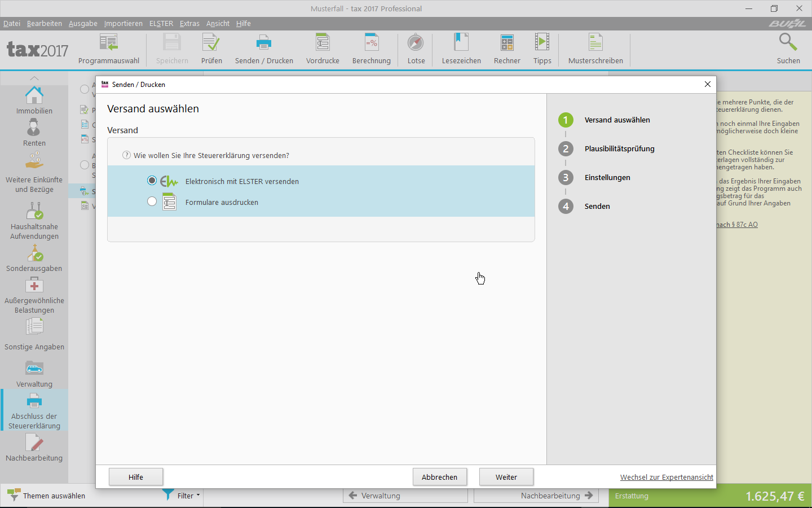Open the Themen auswählen selector
This screenshot has width=812, height=508.
click(x=46, y=496)
